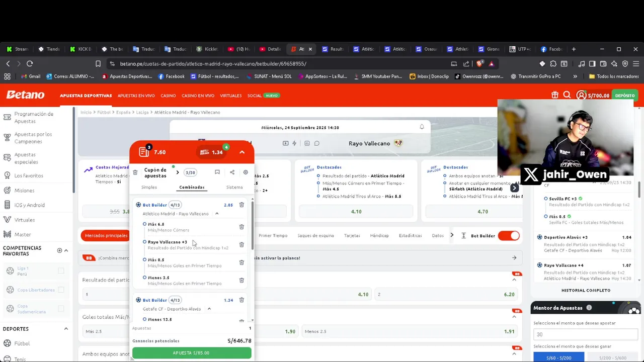The width and height of the screenshot is (644, 362).
Task: Open the Casino en Vivo section
Action: (198, 96)
